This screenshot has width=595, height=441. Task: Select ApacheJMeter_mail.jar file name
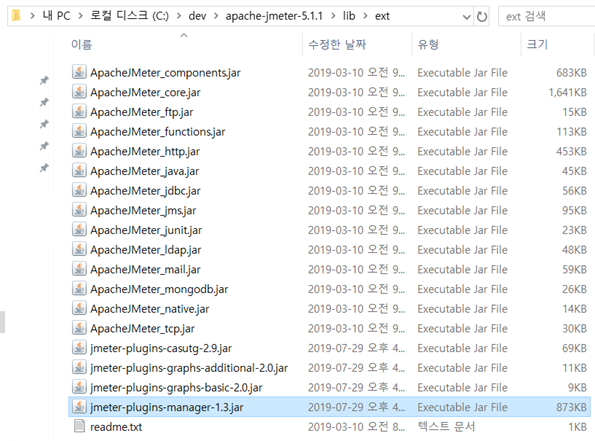(x=145, y=269)
